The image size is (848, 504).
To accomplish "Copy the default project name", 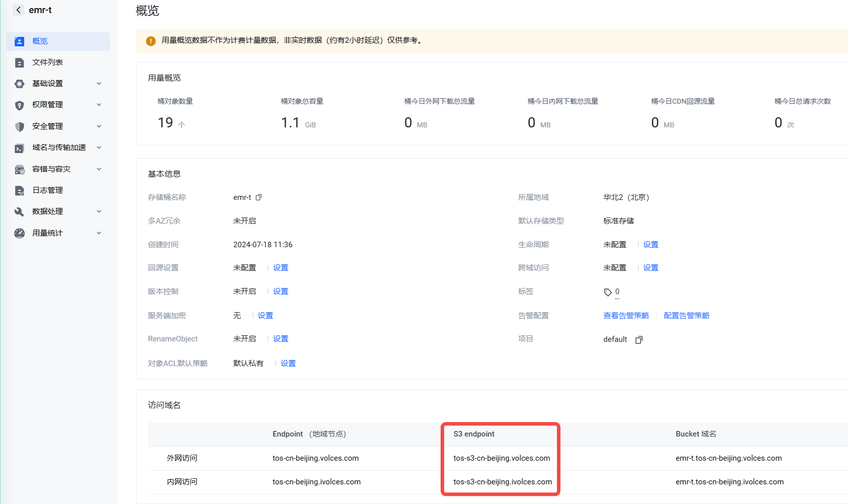I will pyautogui.click(x=639, y=340).
